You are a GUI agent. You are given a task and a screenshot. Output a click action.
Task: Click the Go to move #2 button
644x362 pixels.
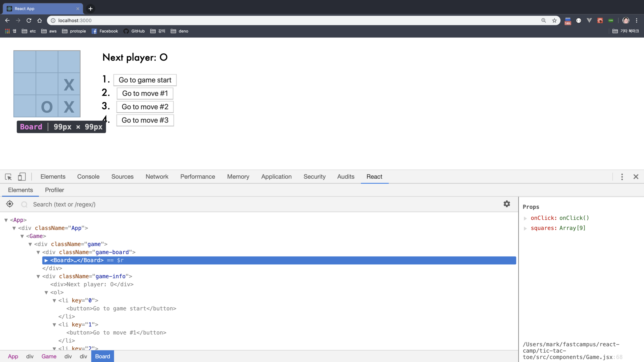pyautogui.click(x=145, y=107)
